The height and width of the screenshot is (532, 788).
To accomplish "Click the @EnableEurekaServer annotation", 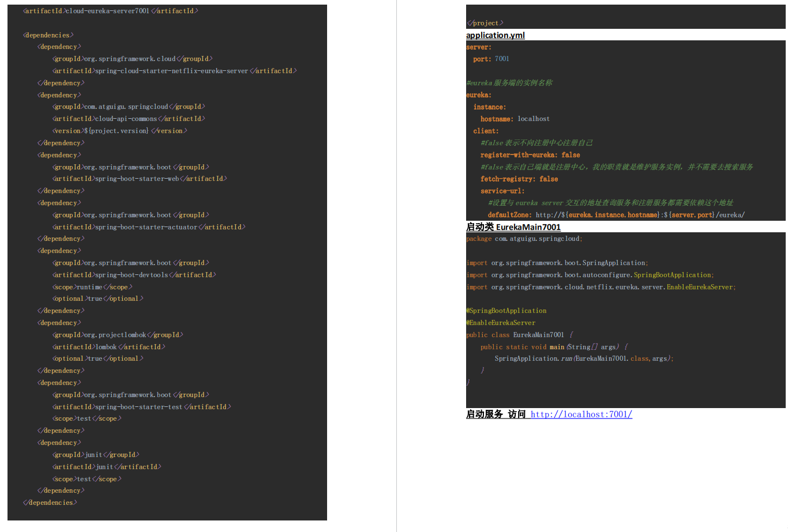I will [x=501, y=323].
